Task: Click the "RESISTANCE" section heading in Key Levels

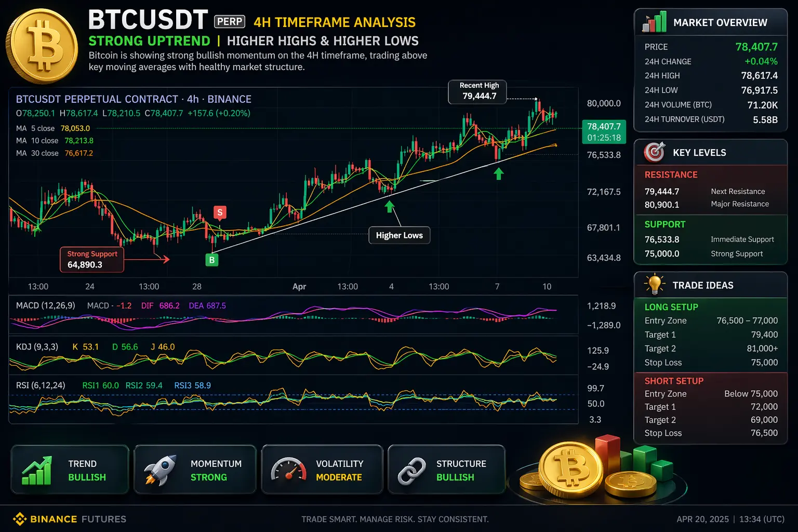Action: pos(671,175)
